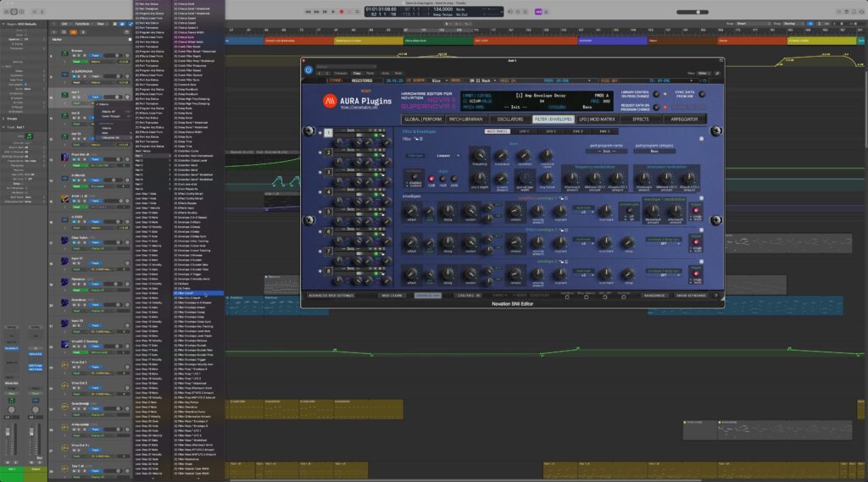Screen dimensions: 868x482
Task: Click the A-SUPERNOVA track icon
Action: [64, 75]
